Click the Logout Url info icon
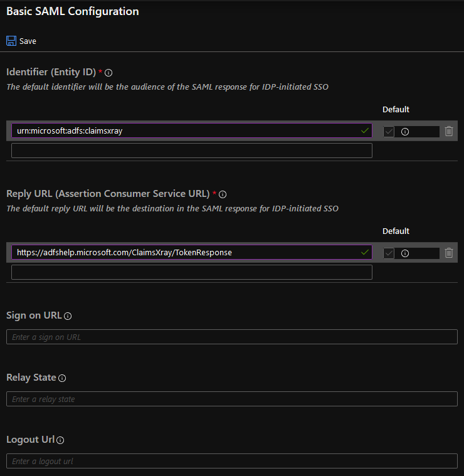This screenshot has width=464, height=476. tap(60, 440)
